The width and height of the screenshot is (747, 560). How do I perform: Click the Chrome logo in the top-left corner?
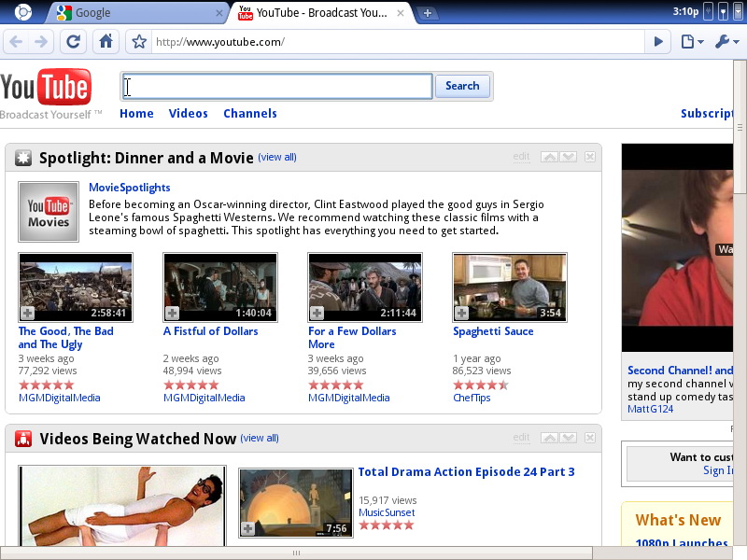[22, 12]
